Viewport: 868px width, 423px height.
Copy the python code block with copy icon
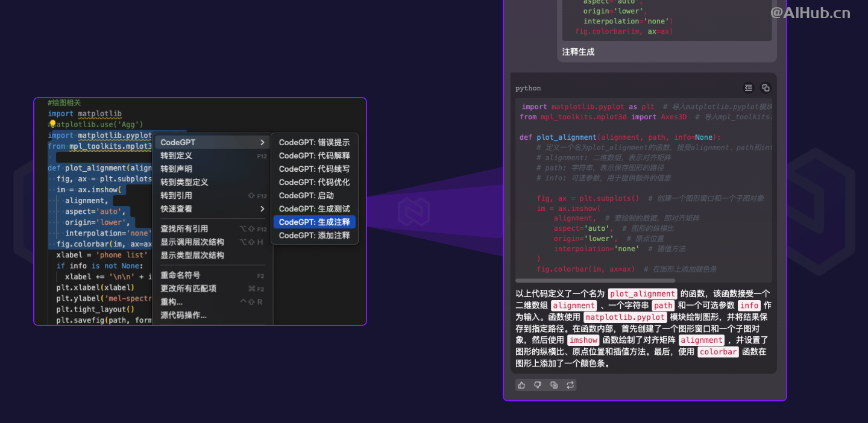(766, 88)
